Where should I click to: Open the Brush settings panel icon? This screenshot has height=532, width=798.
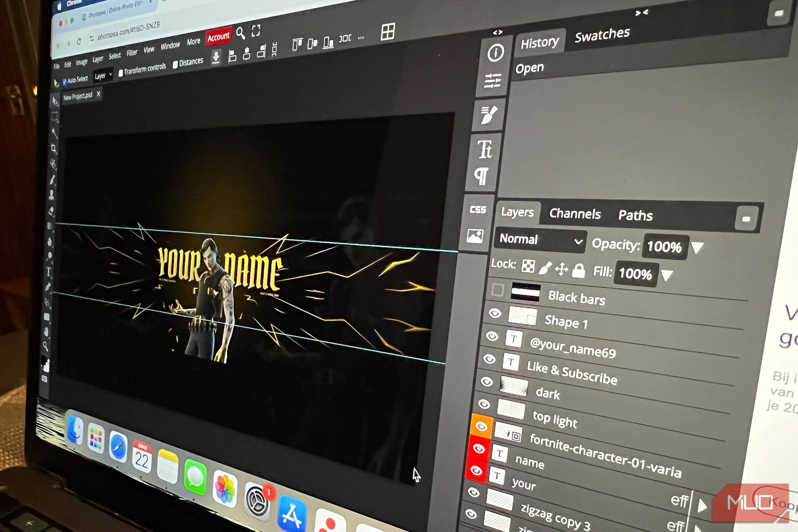[x=488, y=115]
